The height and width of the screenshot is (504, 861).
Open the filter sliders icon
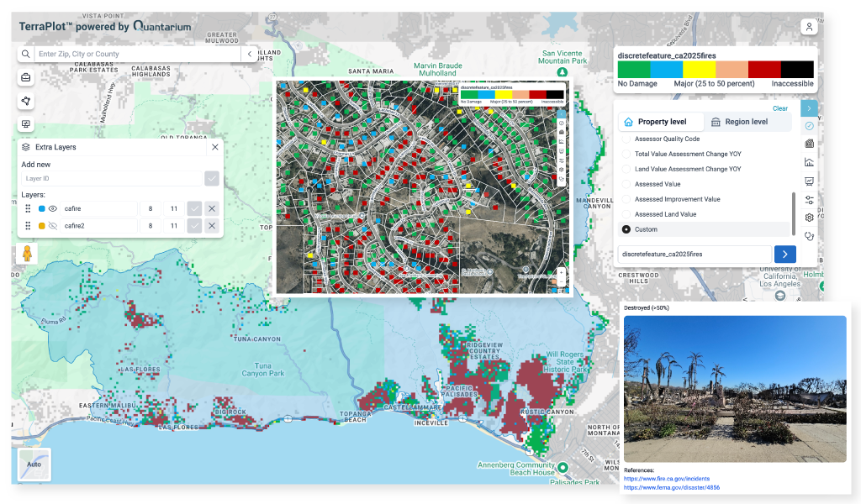point(810,200)
